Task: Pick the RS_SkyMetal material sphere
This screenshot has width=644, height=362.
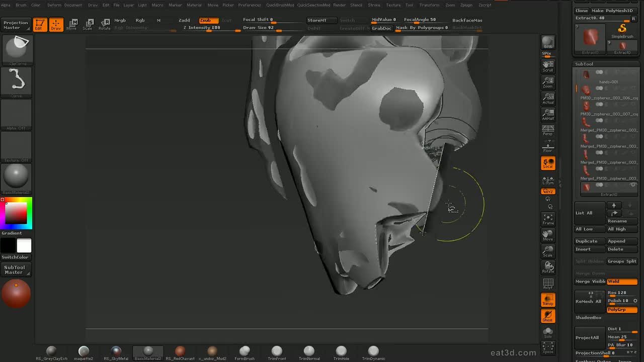Action: [116, 353]
